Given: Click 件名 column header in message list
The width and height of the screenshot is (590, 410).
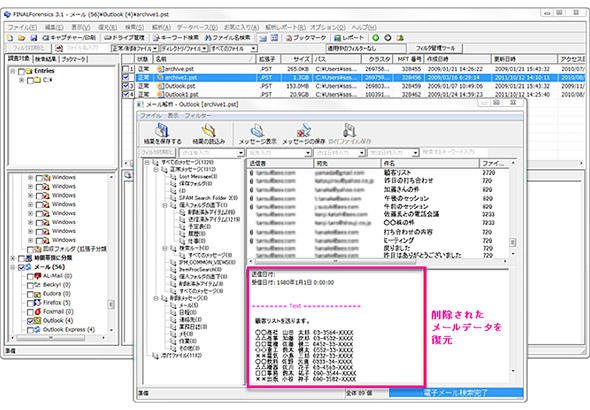Looking at the screenshot, I should click(x=430, y=163).
